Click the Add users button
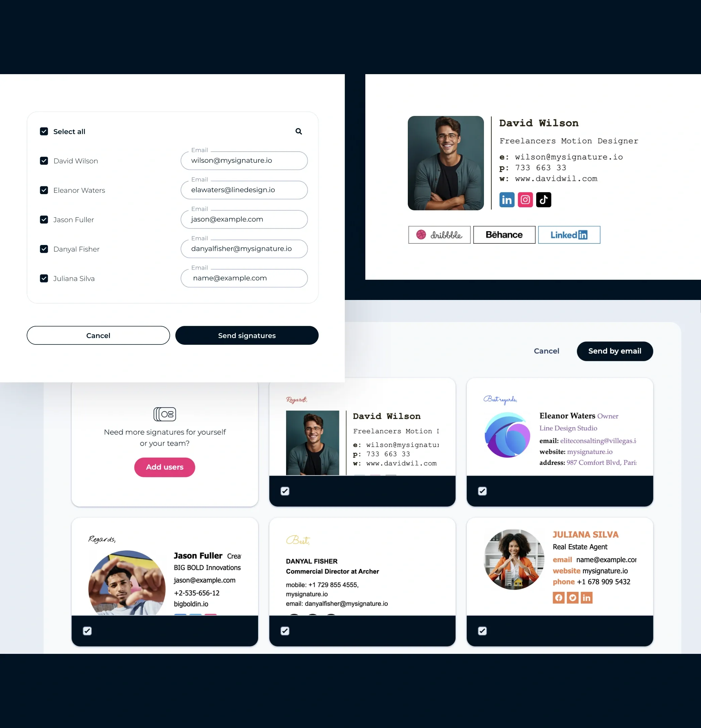The image size is (701, 728). click(x=165, y=467)
